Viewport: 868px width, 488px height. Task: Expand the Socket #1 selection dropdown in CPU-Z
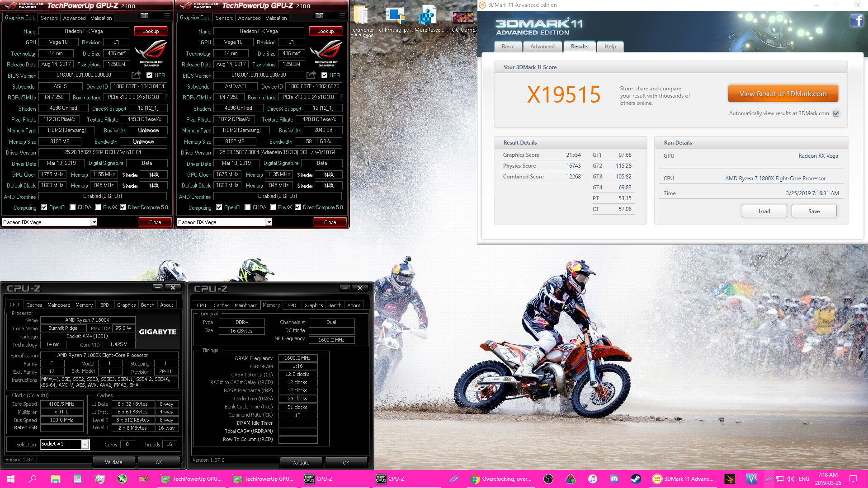coord(85,445)
